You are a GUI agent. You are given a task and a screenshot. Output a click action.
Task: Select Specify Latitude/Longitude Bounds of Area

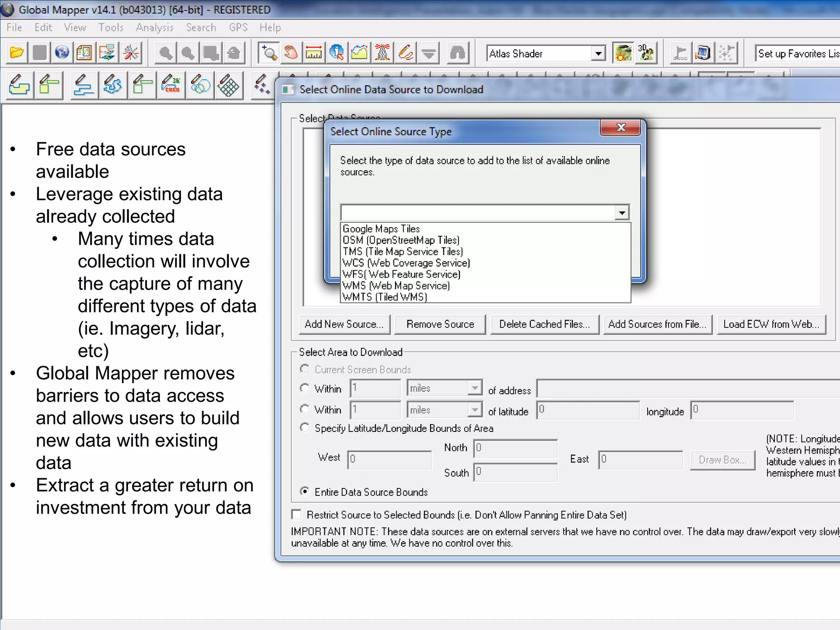pos(304,428)
